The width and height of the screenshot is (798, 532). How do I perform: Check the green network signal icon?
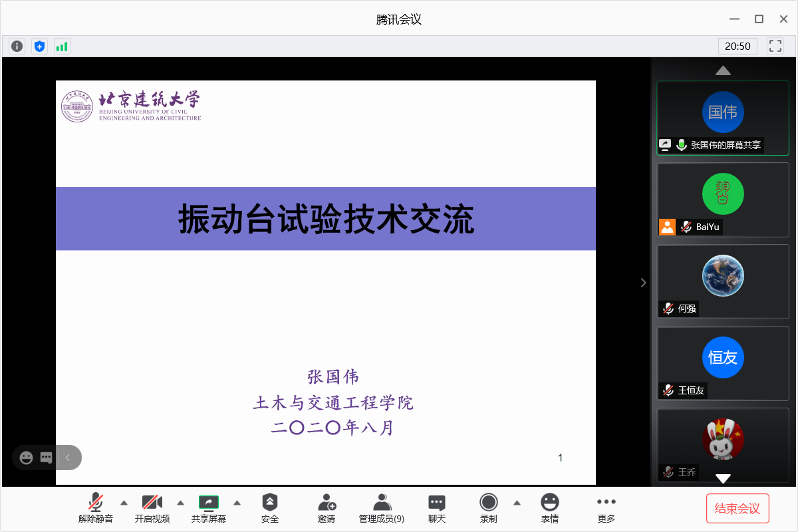click(x=62, y=47)
